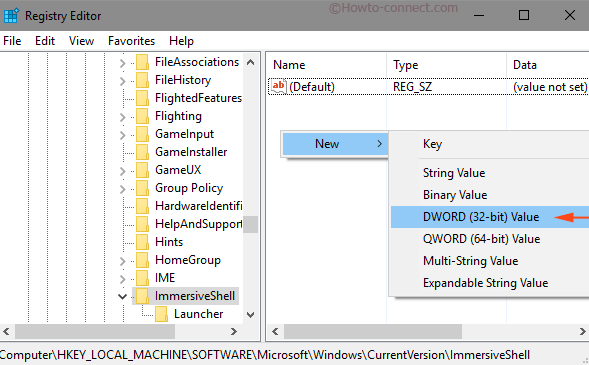Viewport: 589px width, 365px height.
Task: Expand the Group Policy key
Action: coord(122,189)
